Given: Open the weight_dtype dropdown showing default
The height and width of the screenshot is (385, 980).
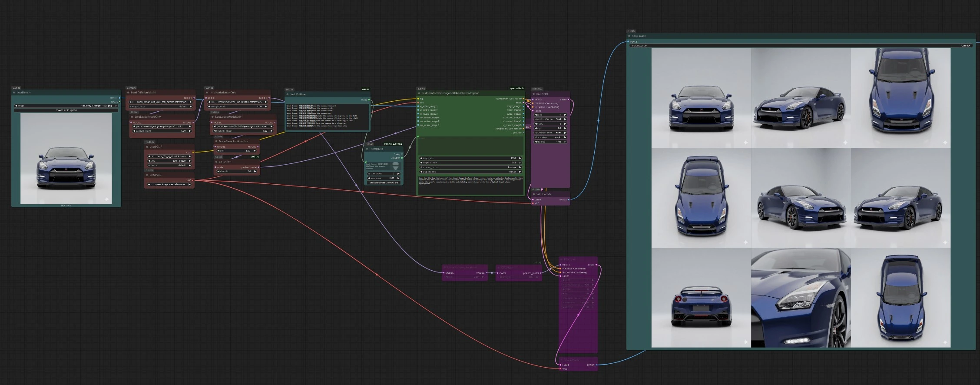Looking at the screenshot, I should tap(162, 106).
